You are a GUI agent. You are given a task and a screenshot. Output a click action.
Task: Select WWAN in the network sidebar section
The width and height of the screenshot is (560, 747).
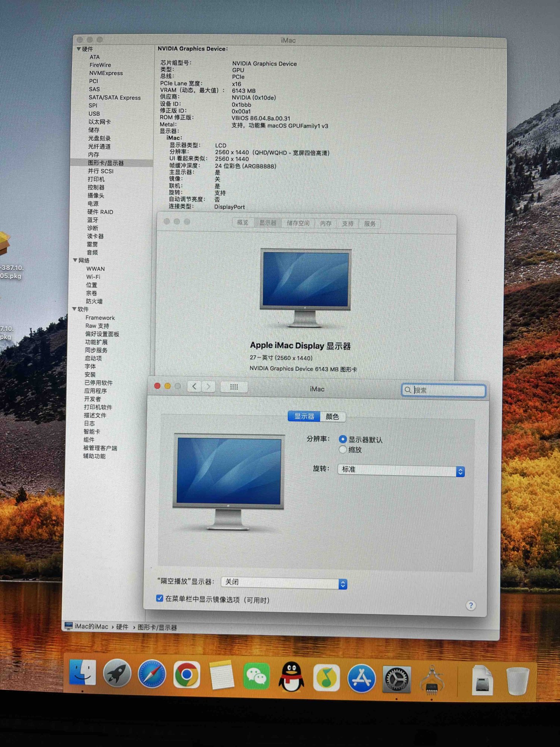[x=96, y=269]
